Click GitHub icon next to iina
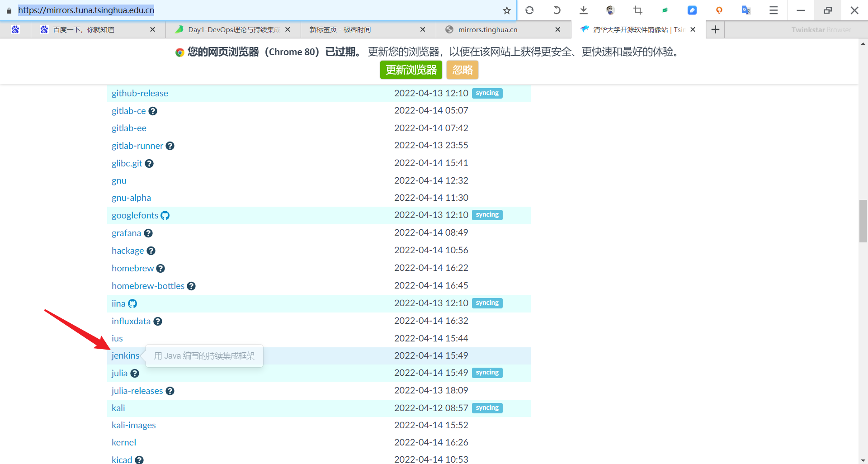This screenshot has width=868, height=464. 132,303
